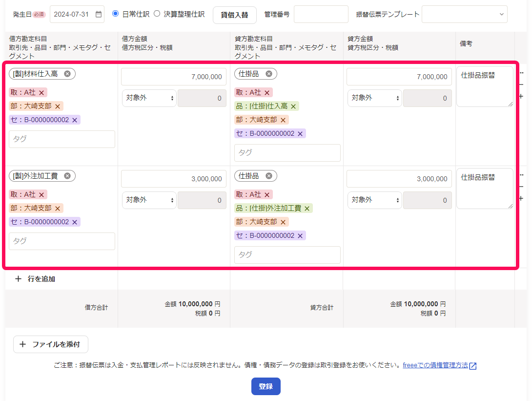Click 借方勘定科目 column header
The width and height of the screenshot is (532, 401).
(x=28, y=39)
